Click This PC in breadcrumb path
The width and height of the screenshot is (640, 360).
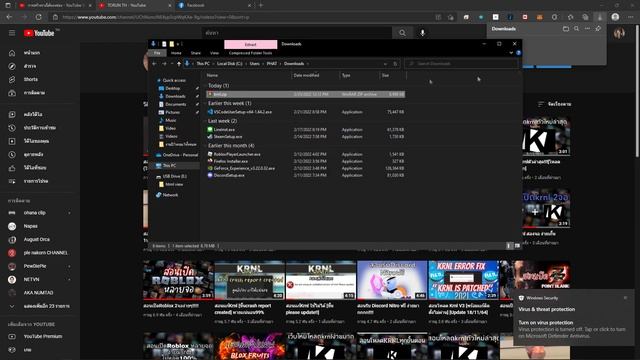tap(203, 64)
